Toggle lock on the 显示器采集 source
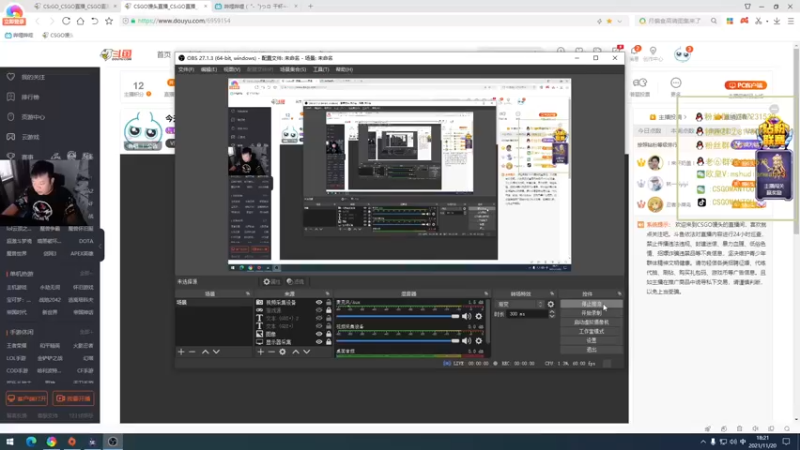Screen dimensions: 800x450 coord(329,342)
